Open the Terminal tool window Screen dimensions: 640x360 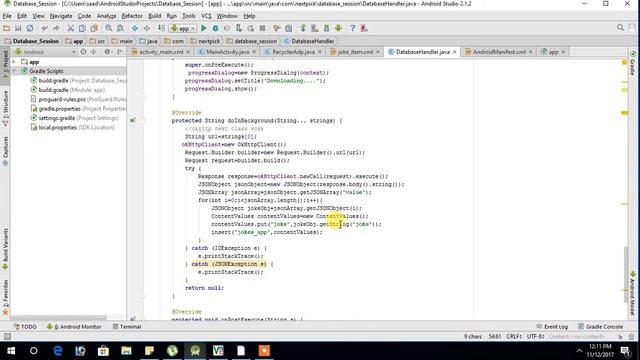click(x=127, y=327)
